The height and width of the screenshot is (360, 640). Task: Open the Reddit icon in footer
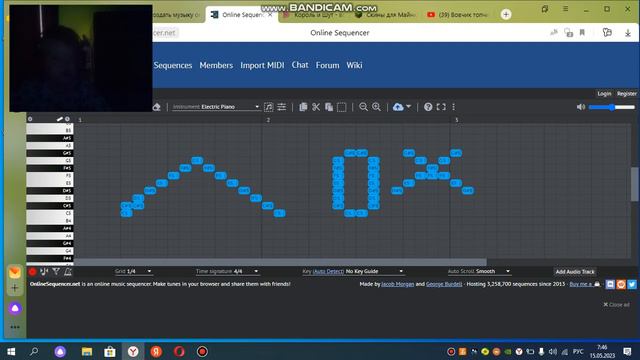point(621,284)
